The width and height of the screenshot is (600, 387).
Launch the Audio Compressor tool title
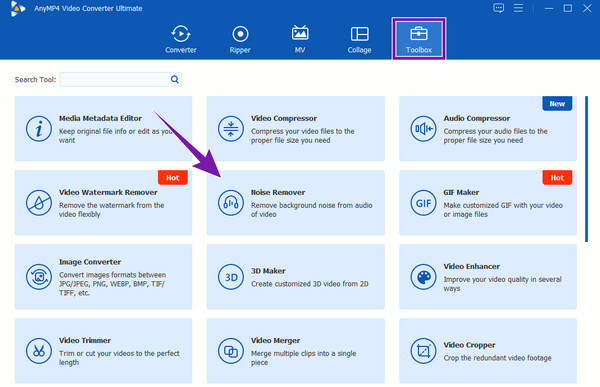click(477, 118)
